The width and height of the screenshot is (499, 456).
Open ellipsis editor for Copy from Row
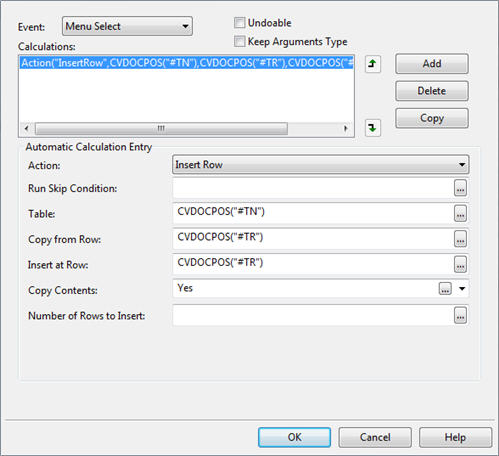point(460,239)
